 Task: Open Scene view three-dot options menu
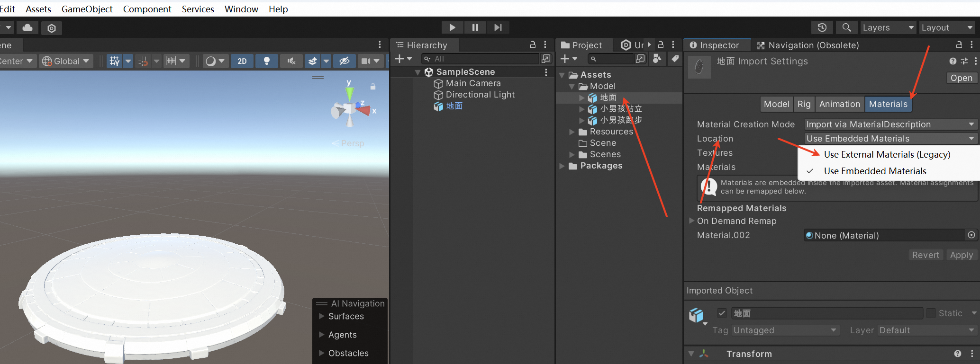(380, 44)
